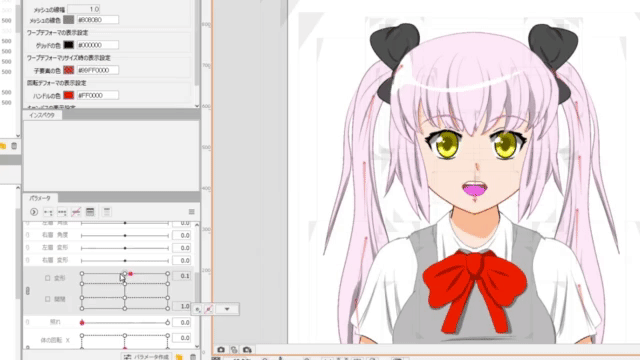Click the upper-left key point of the 2D parameter grid
Screen dimensions: 640x360
click(82, 273)
